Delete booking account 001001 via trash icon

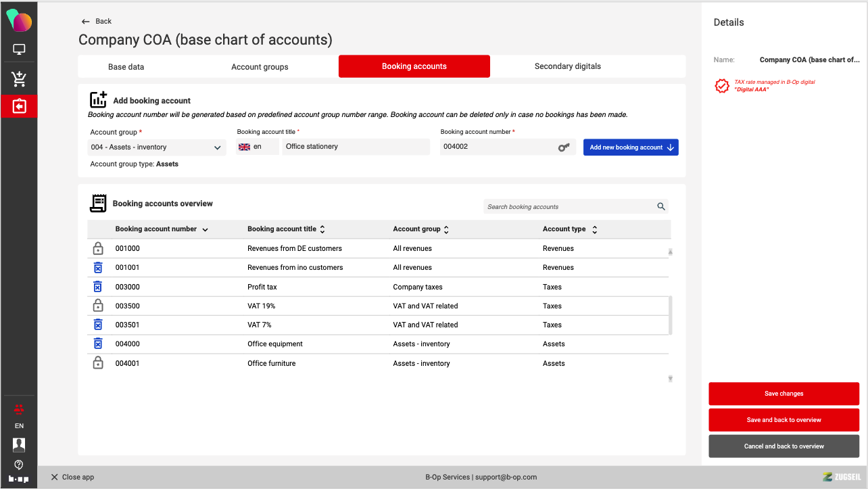point(98,268)
